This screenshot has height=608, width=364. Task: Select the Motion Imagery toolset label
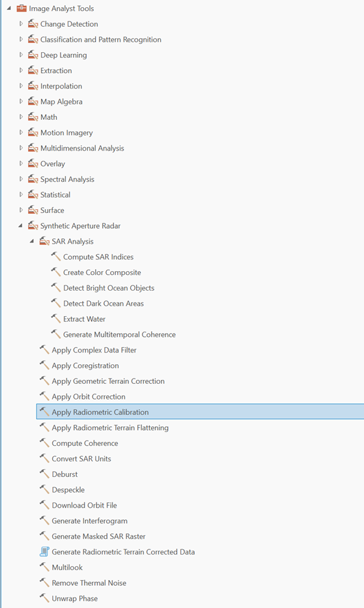tap(66, 132)
